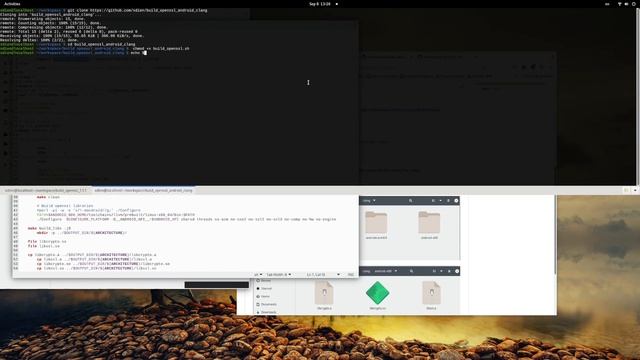
Task: Toggle the INS insert mode indicator
Action: 350,275
